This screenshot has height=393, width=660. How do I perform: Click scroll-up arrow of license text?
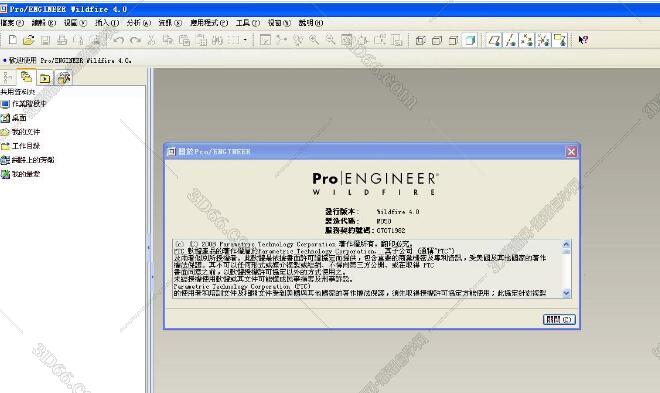(566, 244)
